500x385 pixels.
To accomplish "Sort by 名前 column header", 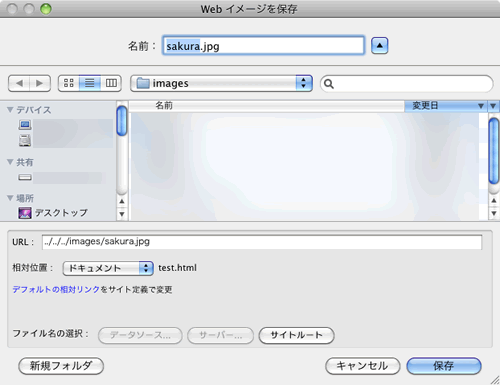I will coord(267,106).
